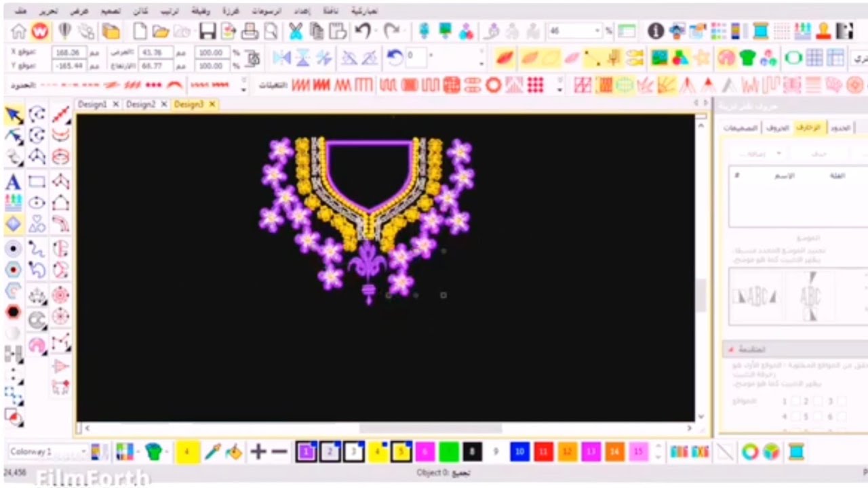Select blue color swatch 10

pos(519,451)
